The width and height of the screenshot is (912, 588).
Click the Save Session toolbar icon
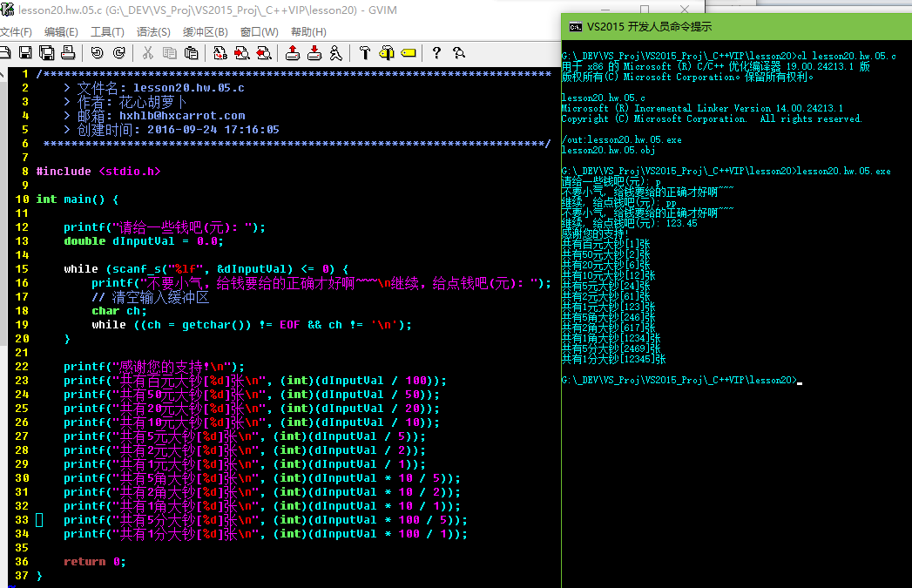click(x=314, y=53)
